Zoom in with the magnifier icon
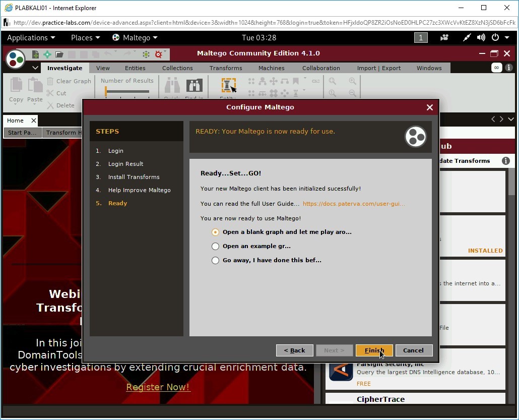Image resolution: width=519 pixels, height=420 pixels. 352,81
